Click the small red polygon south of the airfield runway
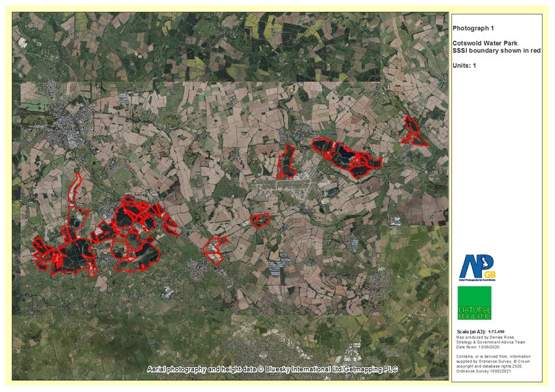555x392 pixels. [260, 220]
